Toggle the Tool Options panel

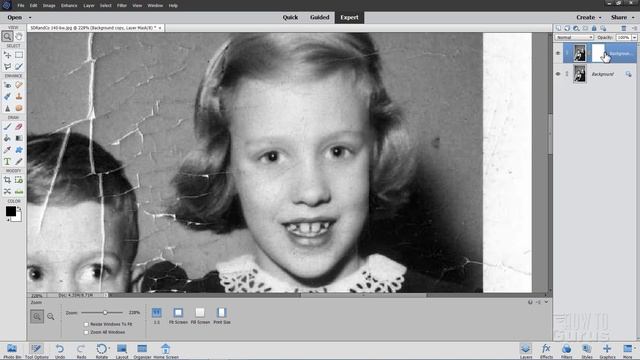36,351
